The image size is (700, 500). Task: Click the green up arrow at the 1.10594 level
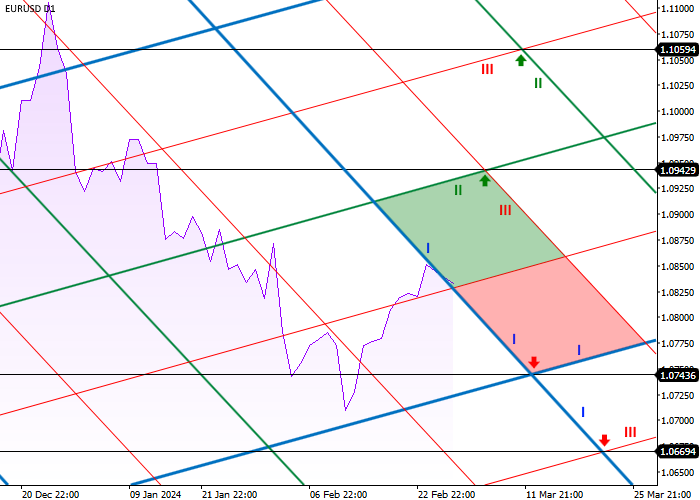pyautogui.click(x=521, y=60)
